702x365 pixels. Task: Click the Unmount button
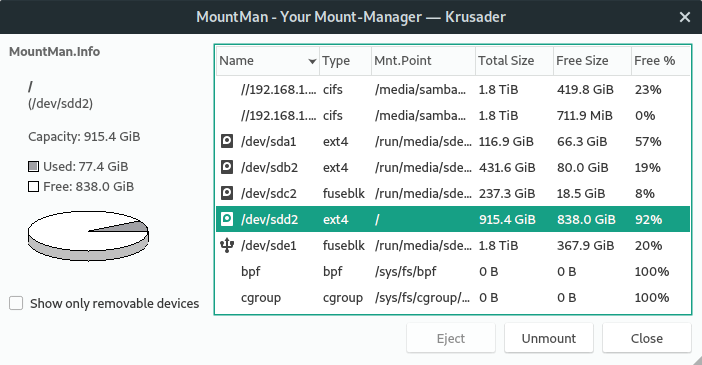(549, 338)
